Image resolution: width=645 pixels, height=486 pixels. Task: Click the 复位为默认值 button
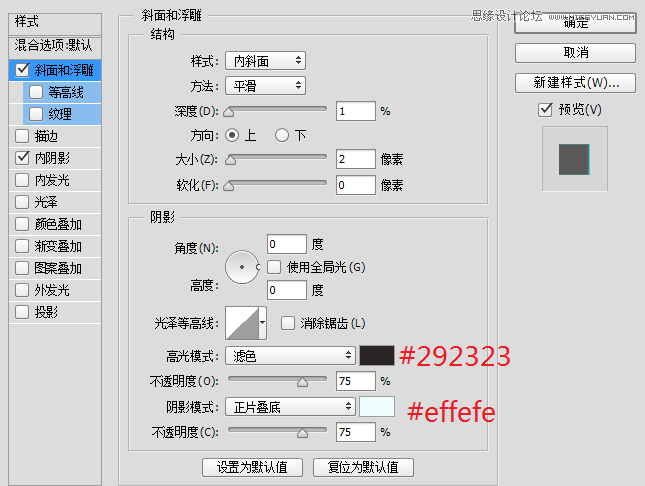363,467
